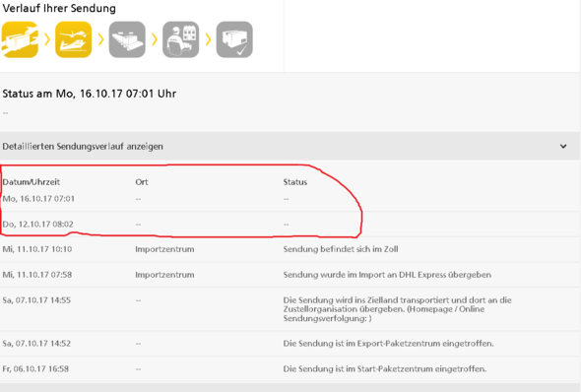Viewport: 581px width, 392px height.
Task: Click 'Importzentrum' in the 10:10 row
Action: tap(164, 249)
